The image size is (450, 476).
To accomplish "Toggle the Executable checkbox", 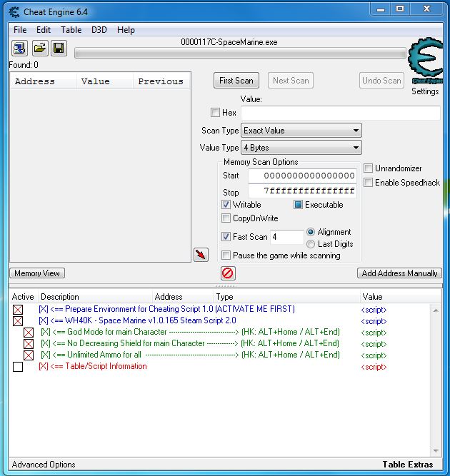I will click(298, 205).
